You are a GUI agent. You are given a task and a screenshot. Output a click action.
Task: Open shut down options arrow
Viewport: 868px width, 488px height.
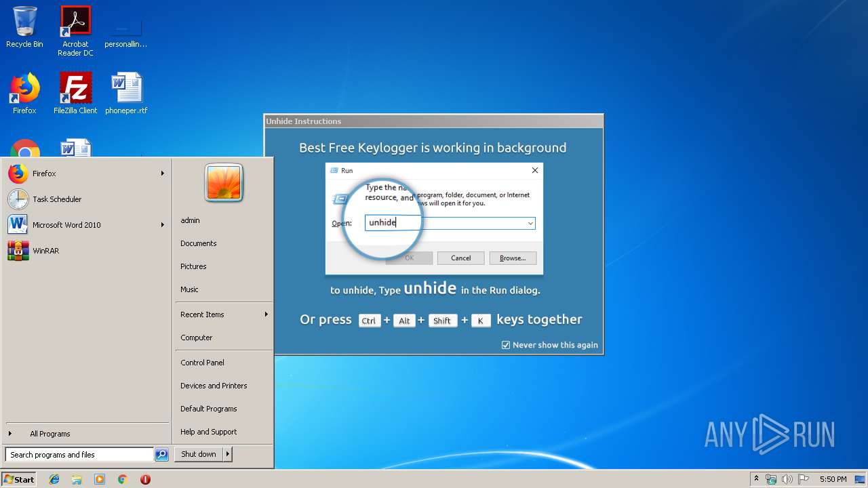point(228,454)
